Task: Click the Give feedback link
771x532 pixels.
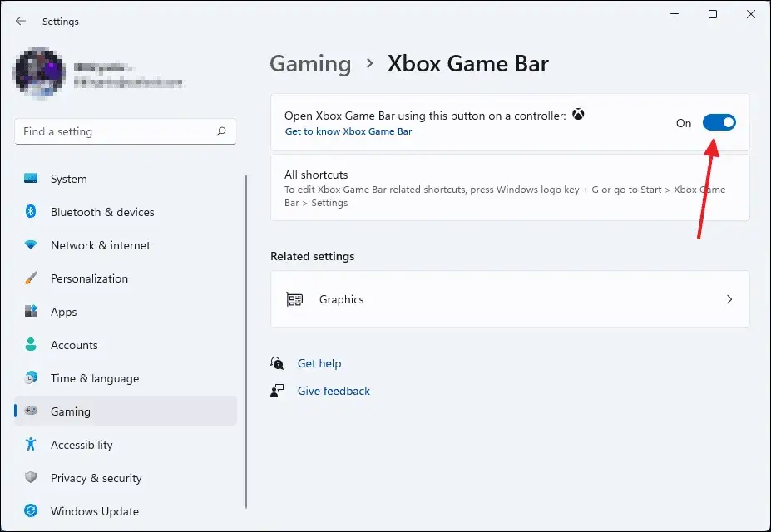Action: (x=334, y=391)
